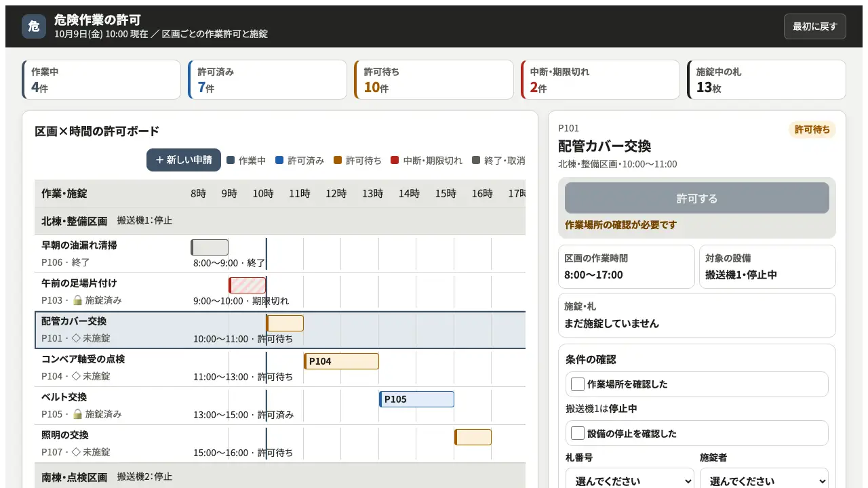Click the 新しい申請 button
Viewport: 868px width, 488px height.
[x=184, y=160]
